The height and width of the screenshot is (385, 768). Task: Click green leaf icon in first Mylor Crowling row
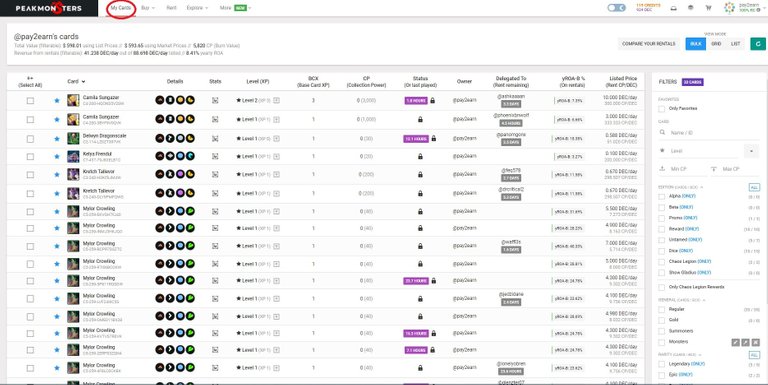click(190, 211)
